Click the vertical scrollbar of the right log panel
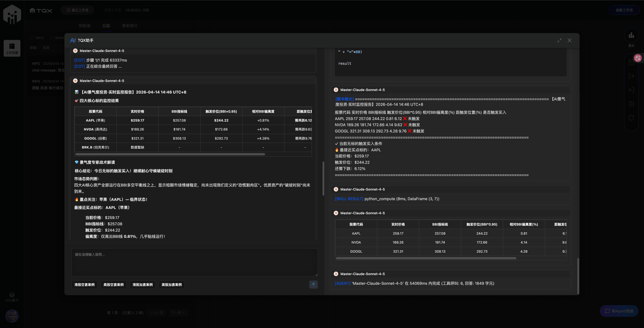The width and height of the screenshot is (644, 328). (x=578, y=276)
